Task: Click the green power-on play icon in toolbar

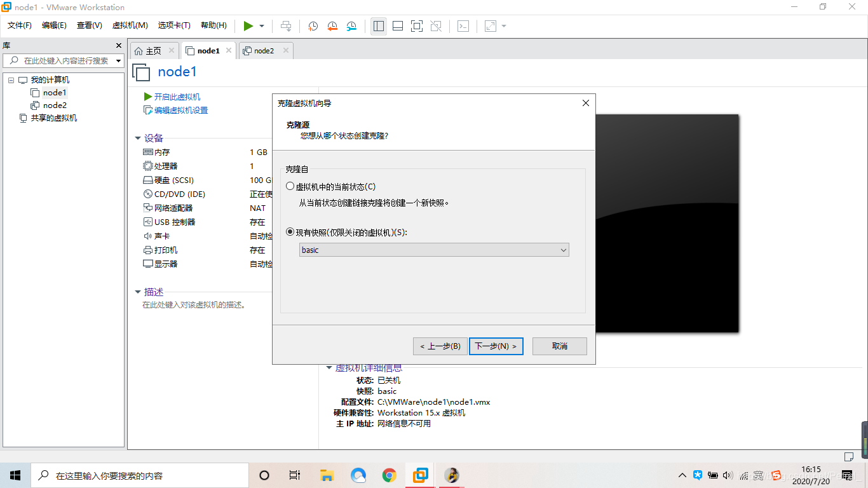Action: coord(248,26)
